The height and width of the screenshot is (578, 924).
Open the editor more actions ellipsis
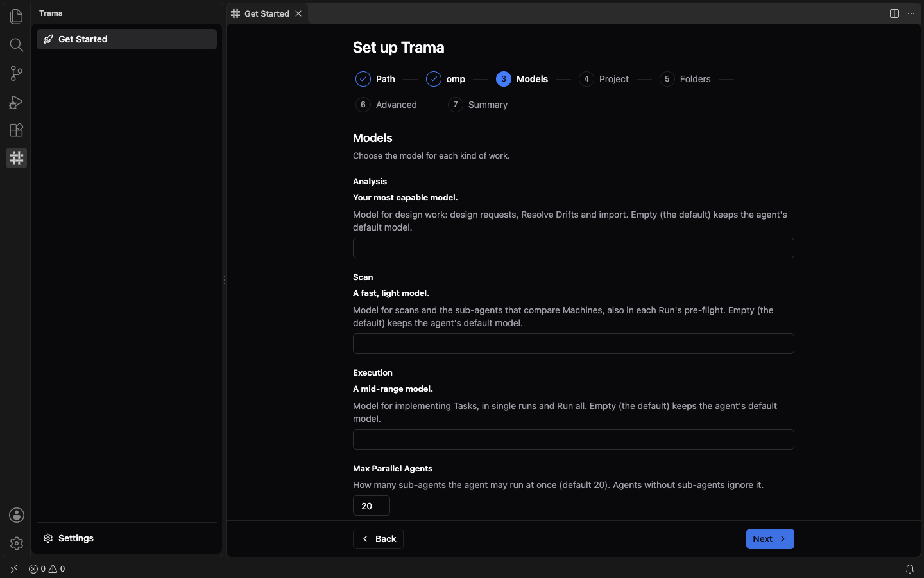[911, 13]
